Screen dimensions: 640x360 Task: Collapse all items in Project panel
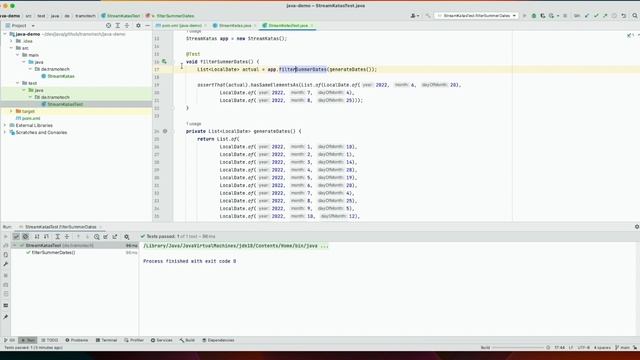point(127,25)
